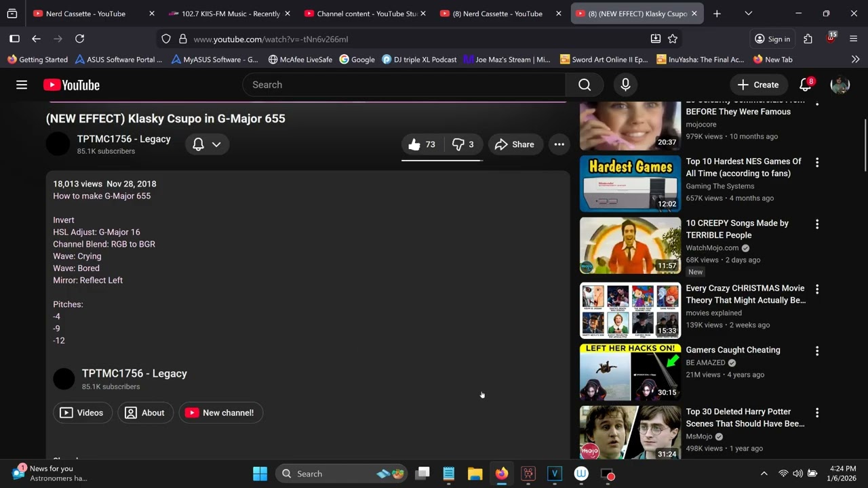Open the Google bookmark
The height and width of the screenshot is (488, 868).
pyautogui.click(x=357, y=60)
